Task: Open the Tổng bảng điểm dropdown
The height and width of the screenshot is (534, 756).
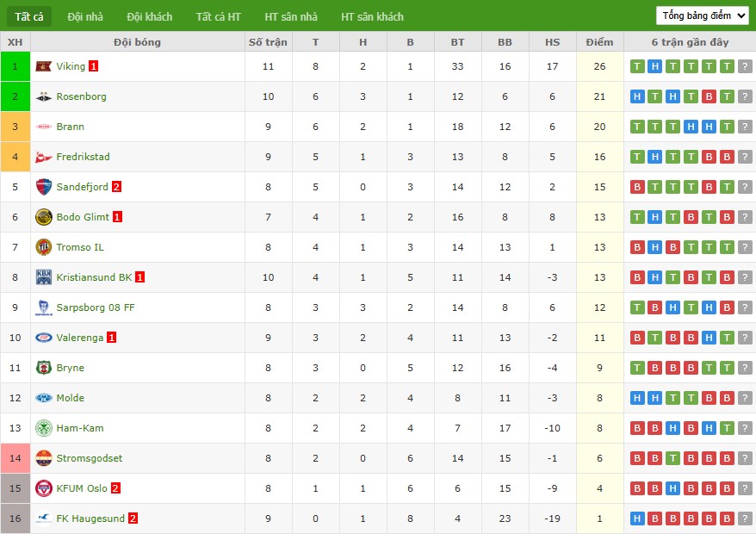Action: click(702, 16)
